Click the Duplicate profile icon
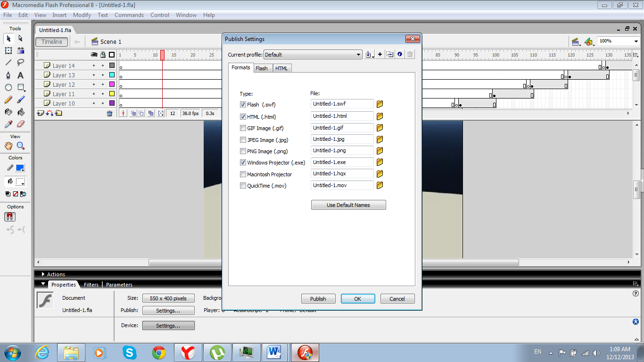Screen dimensions: 644x362 [x=390, y=54]
